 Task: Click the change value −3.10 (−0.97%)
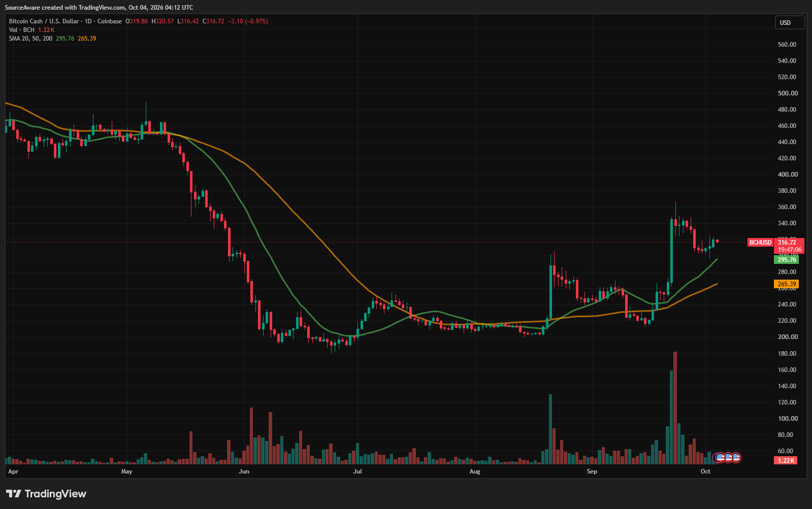click(248, 21)
